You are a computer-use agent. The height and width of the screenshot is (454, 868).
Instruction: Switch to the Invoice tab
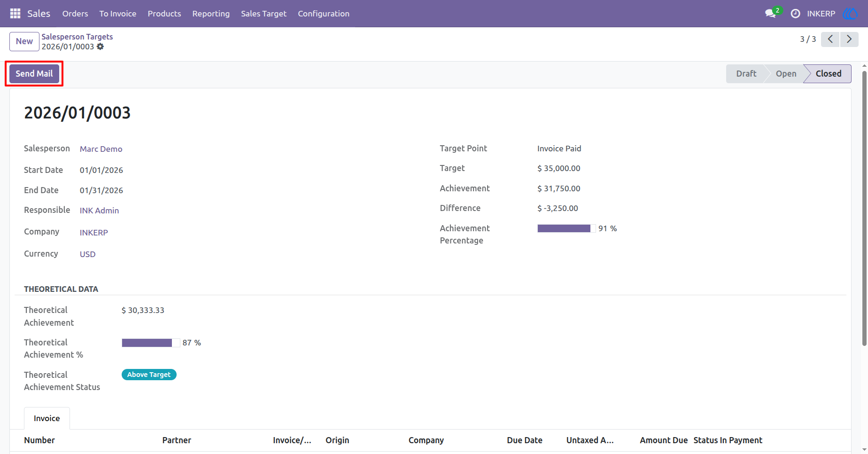pyautogui.click(x=47, y=418)
